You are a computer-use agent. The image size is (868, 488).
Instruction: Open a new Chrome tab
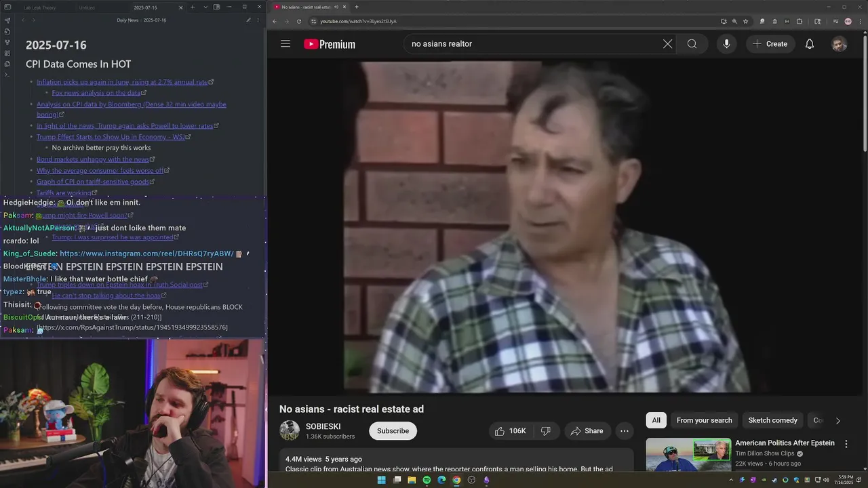pos(357,7)
